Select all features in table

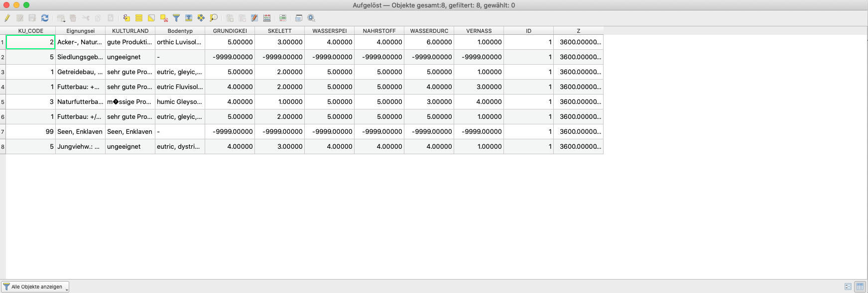139,18
